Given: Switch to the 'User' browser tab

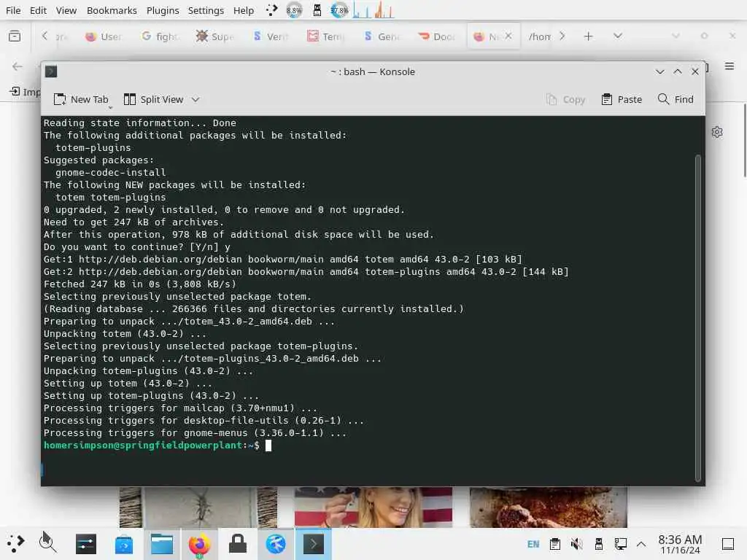Looking at the screenshot, I should point(104,36).
